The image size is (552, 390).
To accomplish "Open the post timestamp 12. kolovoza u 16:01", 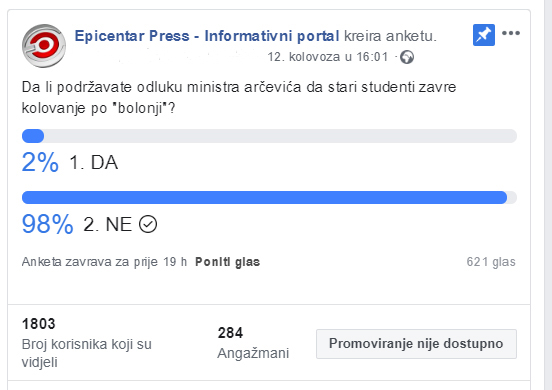I will (x=328, y=57).
